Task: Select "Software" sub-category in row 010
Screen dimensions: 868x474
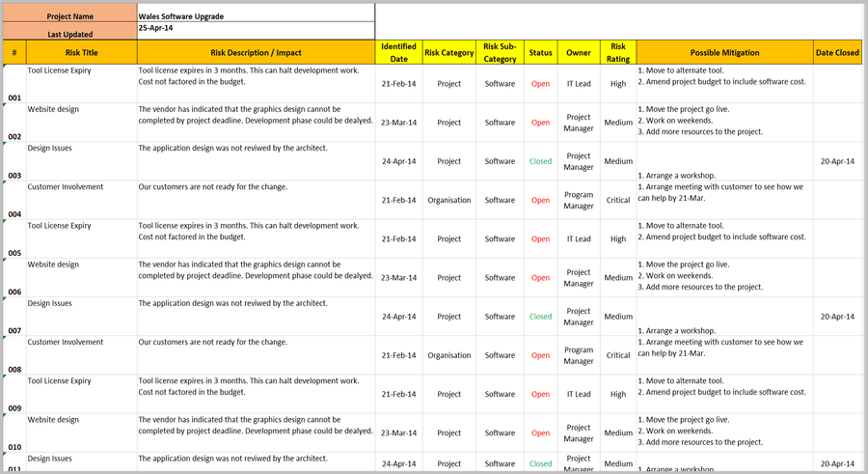Action: pyautogui.click(x=500, y=433)
